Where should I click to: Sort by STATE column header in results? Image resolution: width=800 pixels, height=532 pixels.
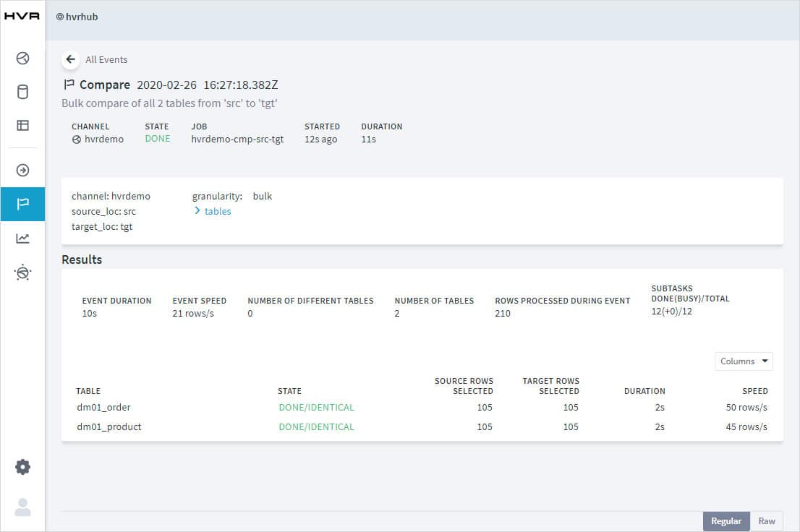pyautogui.click(x=289, y=391)
